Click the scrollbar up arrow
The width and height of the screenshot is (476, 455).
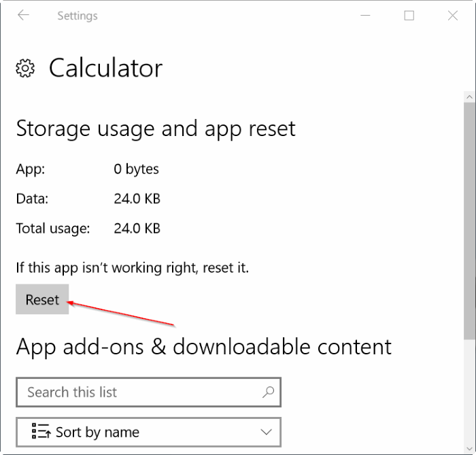[470, 97]
